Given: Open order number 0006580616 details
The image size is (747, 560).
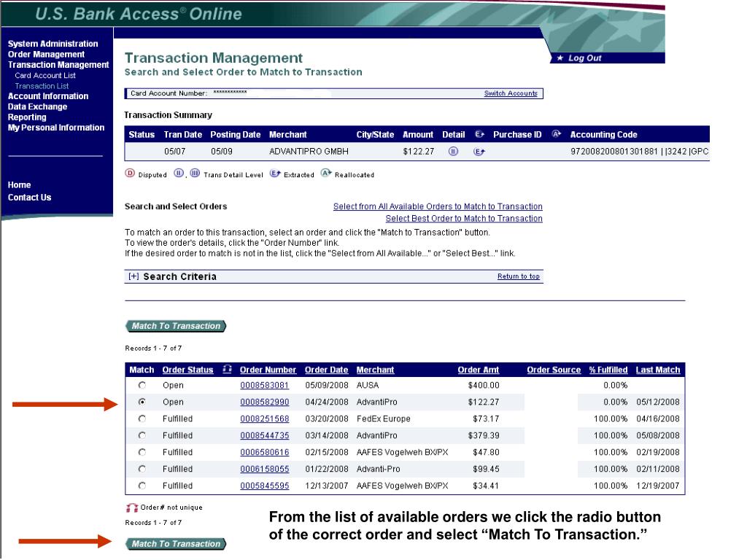Looking at the screenshot, I should coord(264,452).
